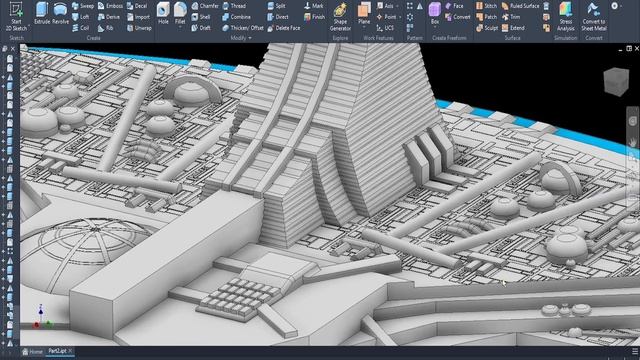This screenshot has height=360, width=640.
Task: Open the Fillet dropdown arrow
Action: (180, 28)
